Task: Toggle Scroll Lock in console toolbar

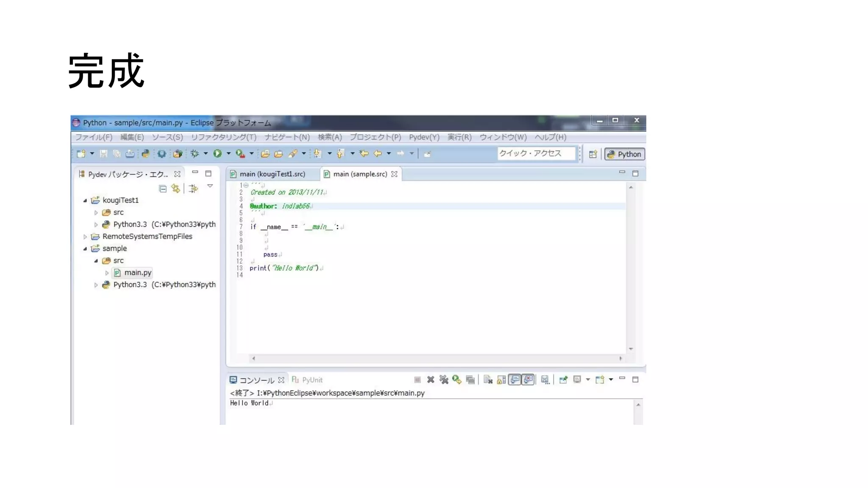Action: pyautogui.click(x=501, y=380)
